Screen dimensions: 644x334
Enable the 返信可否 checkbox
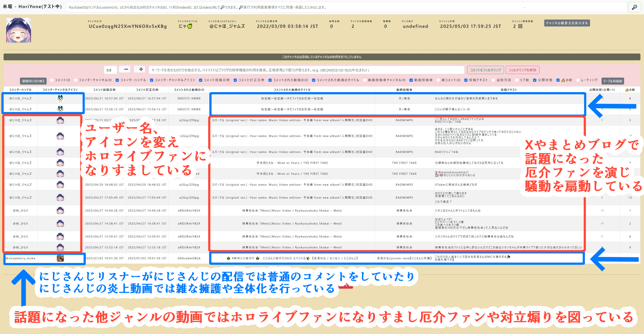[493, 80]
